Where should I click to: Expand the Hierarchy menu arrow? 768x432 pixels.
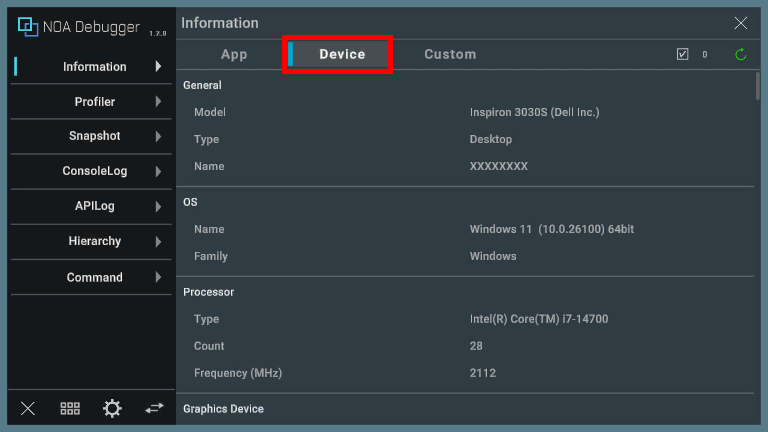click(158, 242)
